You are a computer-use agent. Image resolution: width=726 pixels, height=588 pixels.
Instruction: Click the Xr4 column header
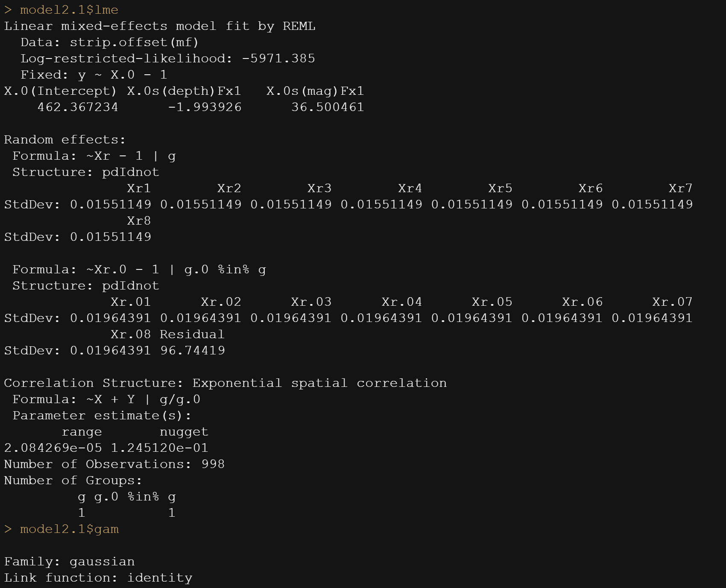pos(410,188)
